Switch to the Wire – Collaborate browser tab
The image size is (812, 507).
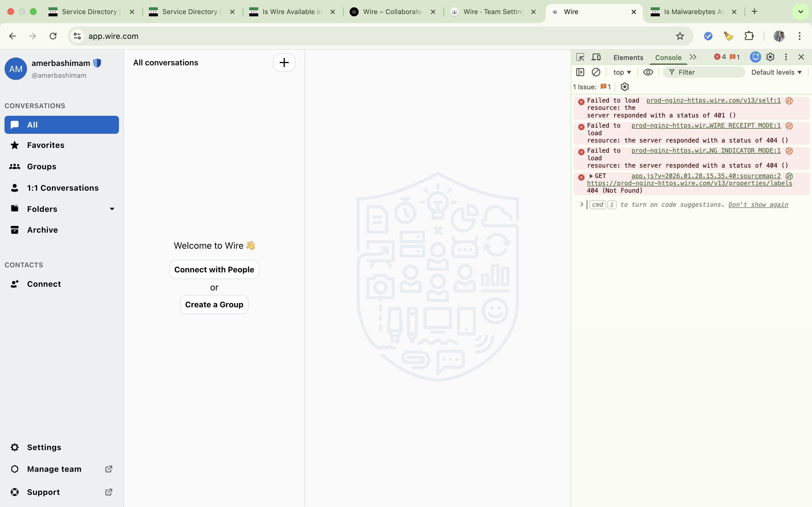[392, 12]
